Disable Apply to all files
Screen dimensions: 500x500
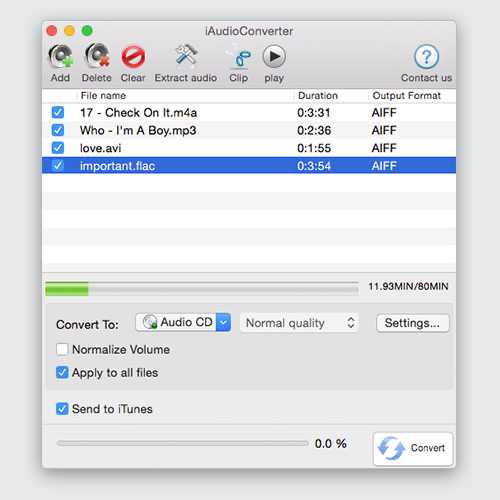tap(62, 372)
